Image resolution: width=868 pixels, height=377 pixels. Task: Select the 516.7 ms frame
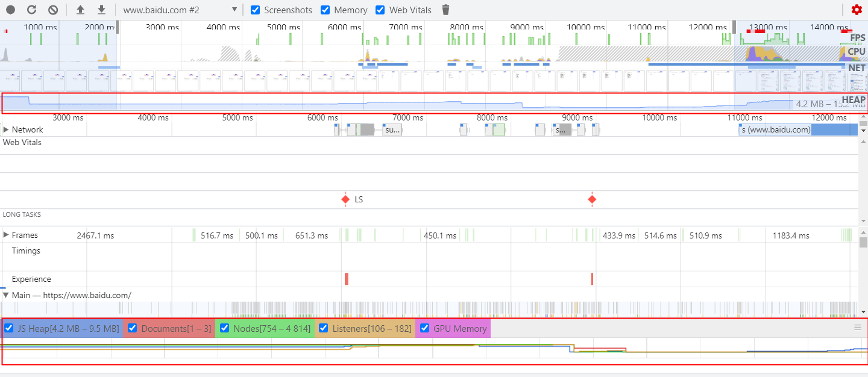[217, 235]
